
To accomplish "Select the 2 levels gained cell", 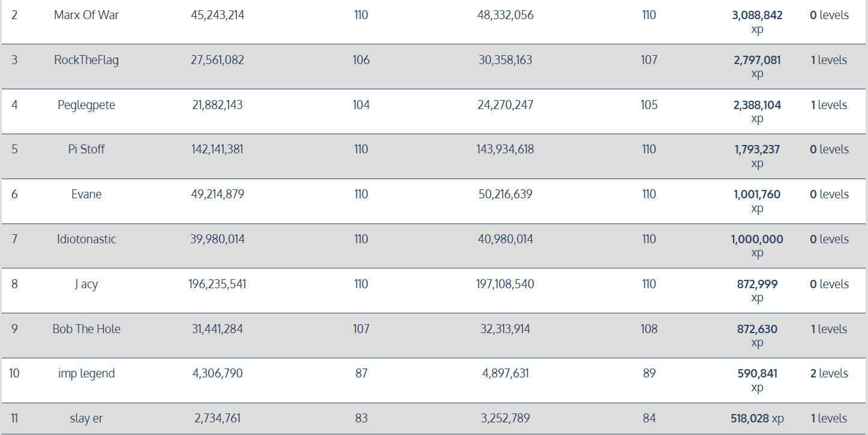I will [x=829, y=373].
